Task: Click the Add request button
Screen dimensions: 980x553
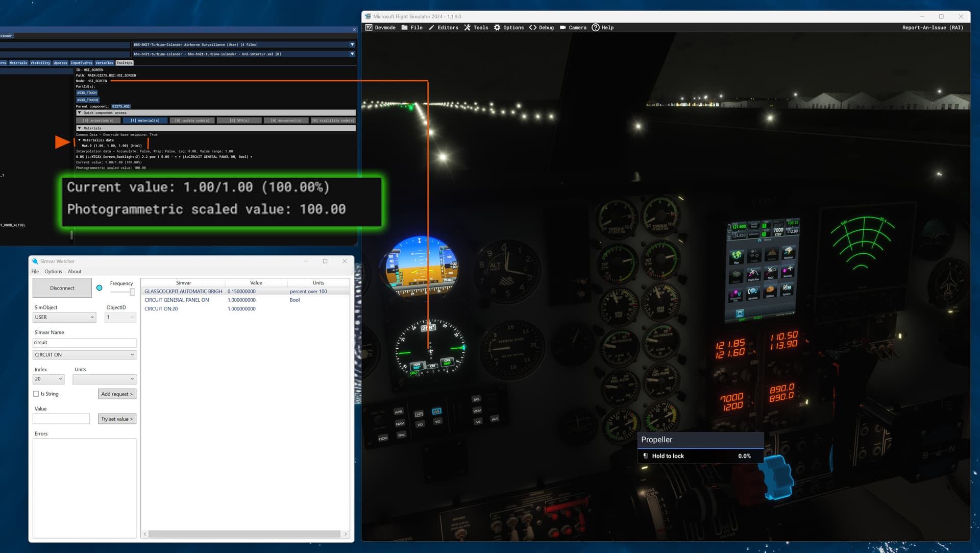Action: [x=117, y=394]
